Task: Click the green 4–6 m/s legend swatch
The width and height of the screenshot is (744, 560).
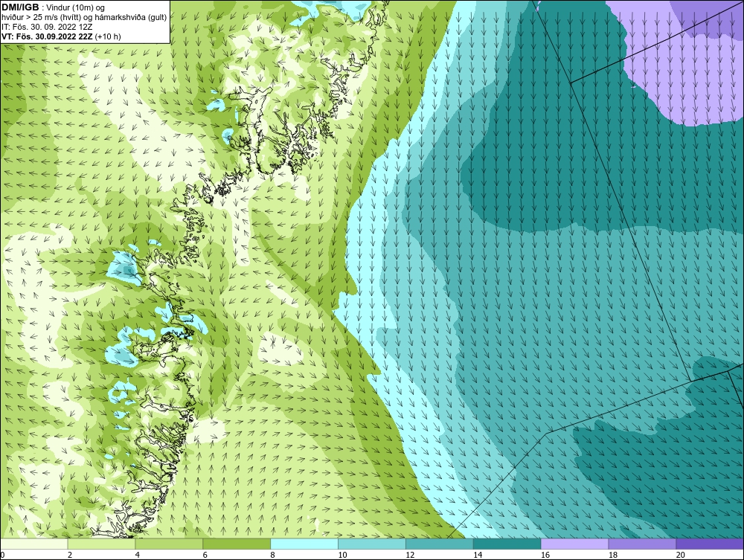Action: (169, 544)
